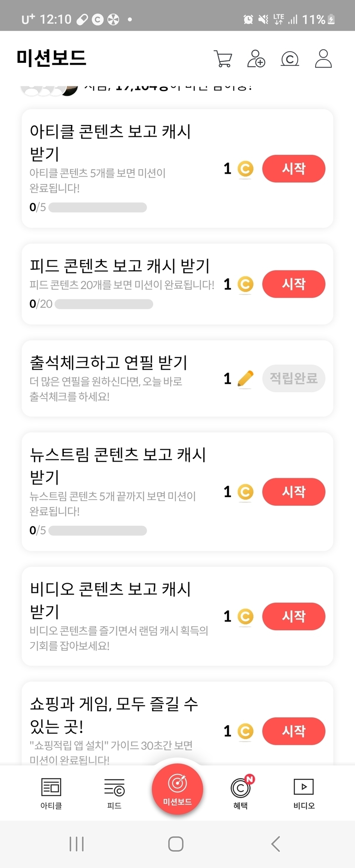Tap the 적립완료 attendance check button
Screen dimensions: 355x868
tap(293, 379)
